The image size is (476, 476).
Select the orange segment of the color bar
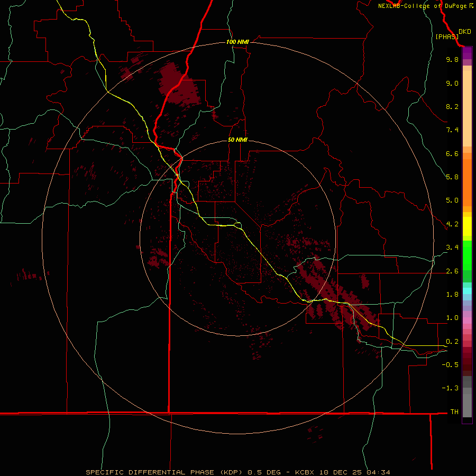[x=467, y=182]
